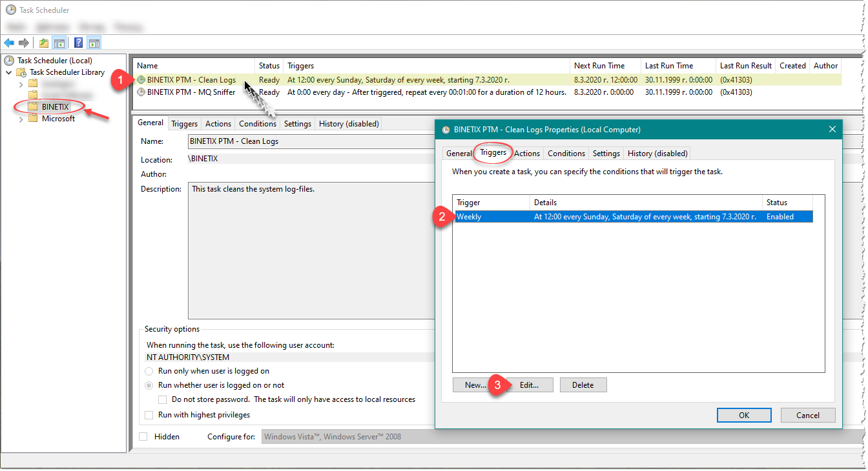Screen dimensions: 868x471
Task: Confirm the dialog with OK
Action: pos(744,416)
